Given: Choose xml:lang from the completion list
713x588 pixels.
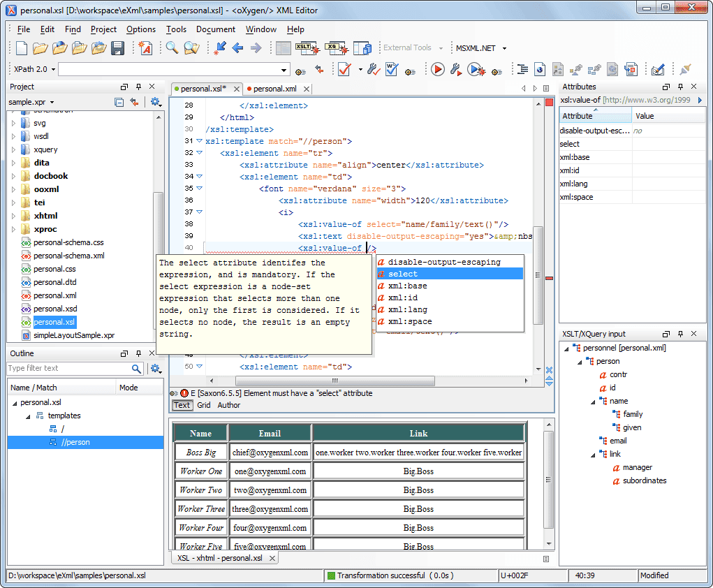Looking at the screenshot, I should pos(450,309).
